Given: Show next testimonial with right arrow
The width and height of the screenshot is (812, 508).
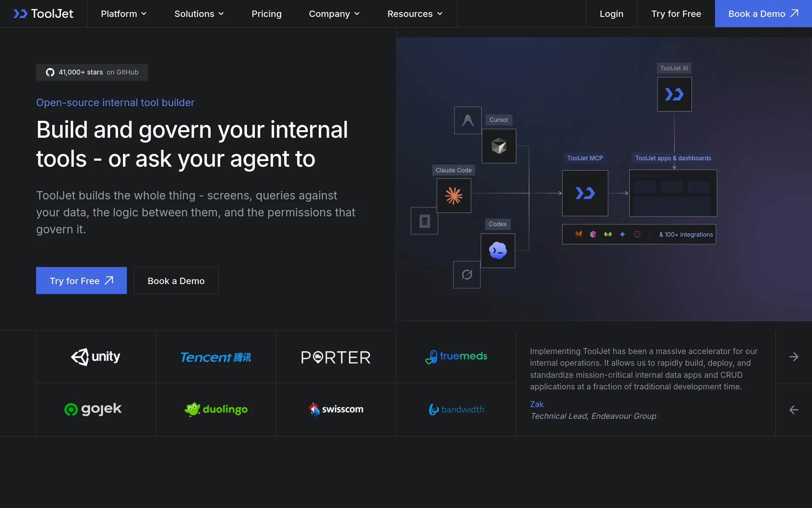Looking at the screenshot, I should click(794, 357).
